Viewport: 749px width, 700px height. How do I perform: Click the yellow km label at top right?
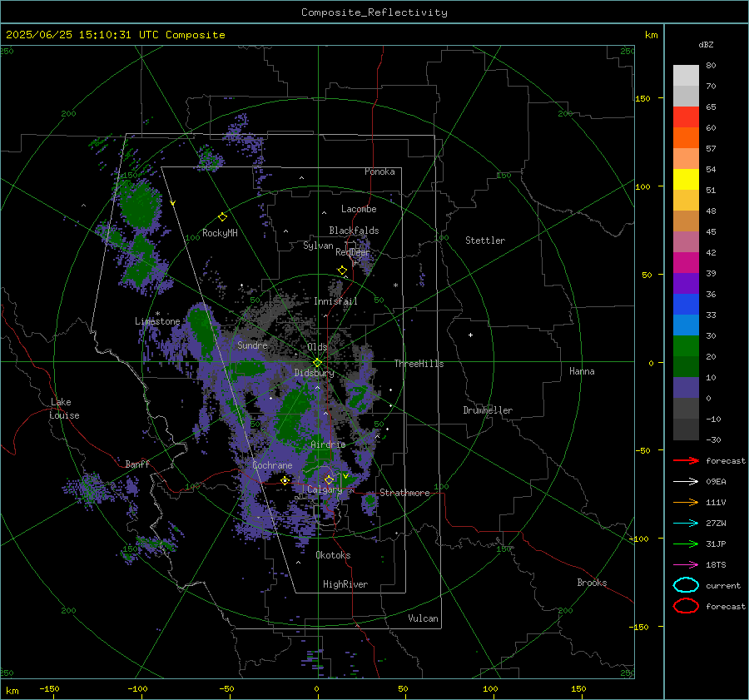[651, 35]
